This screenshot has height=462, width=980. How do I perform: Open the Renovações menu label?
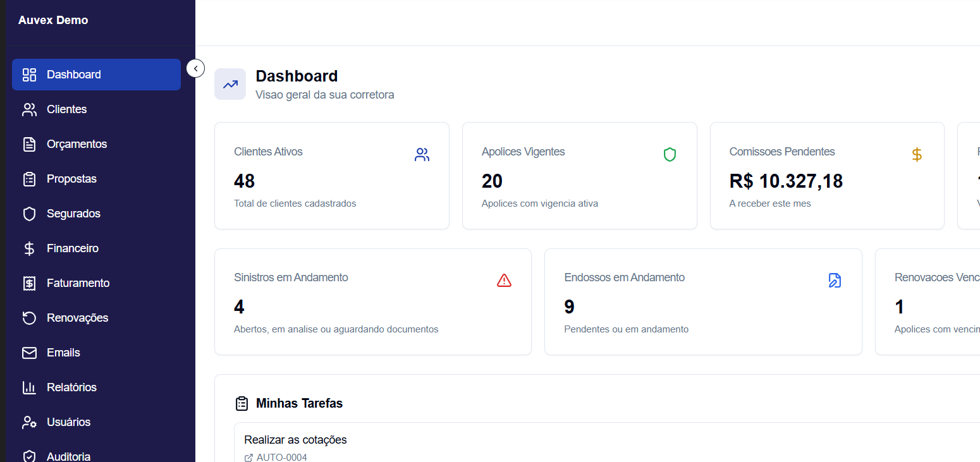coord(77,318)
